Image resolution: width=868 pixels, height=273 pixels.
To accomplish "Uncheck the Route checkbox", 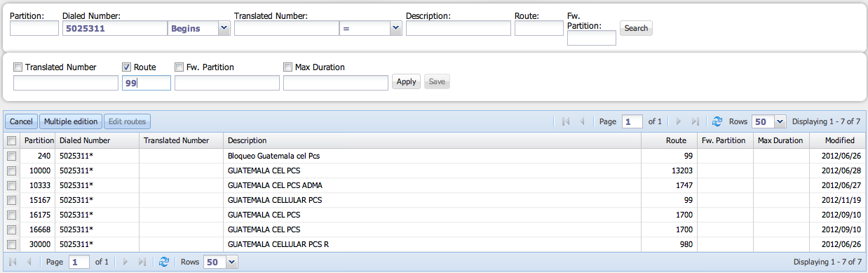I will (x=127, y=67).
